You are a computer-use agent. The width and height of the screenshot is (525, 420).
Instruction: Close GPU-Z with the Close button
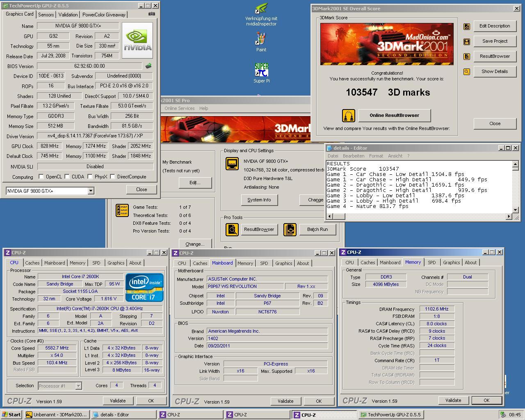[x=142, y=189]
